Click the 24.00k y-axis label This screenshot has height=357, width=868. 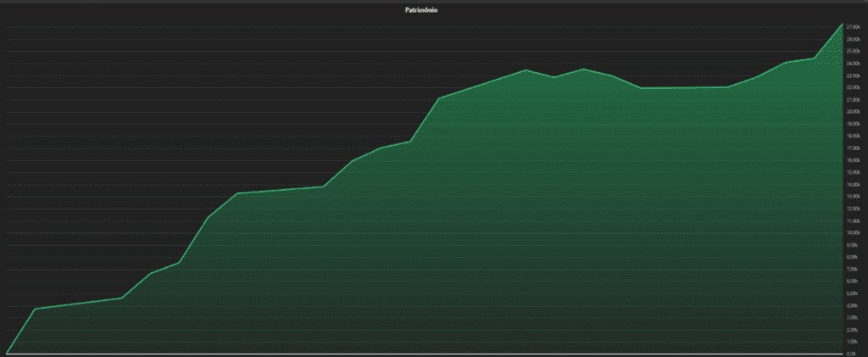pyautogui.click(x=854, y=64)
